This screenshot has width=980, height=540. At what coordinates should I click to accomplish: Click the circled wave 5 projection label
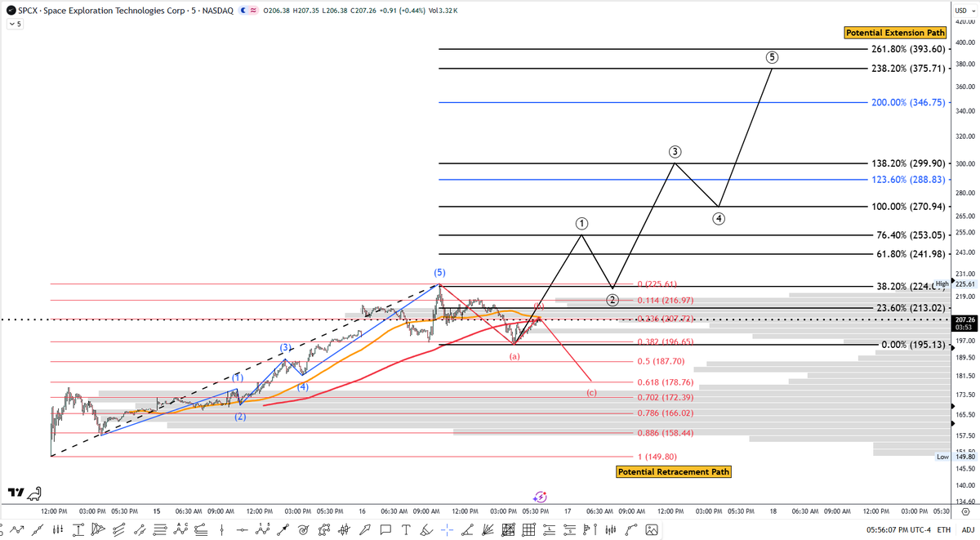(x=772, y=58)
